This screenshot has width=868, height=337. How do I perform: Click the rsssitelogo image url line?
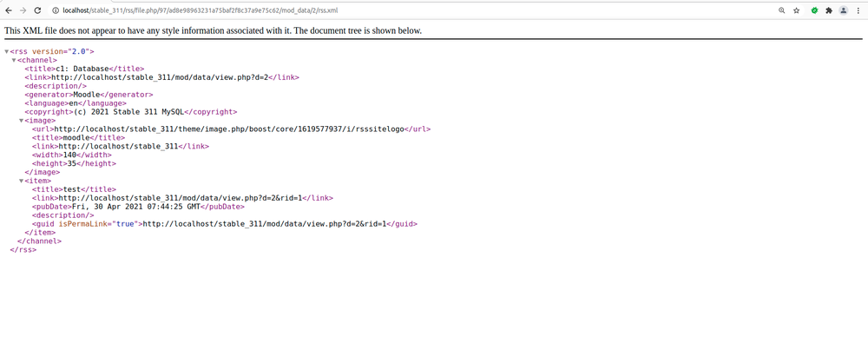[x=231, y=129]
